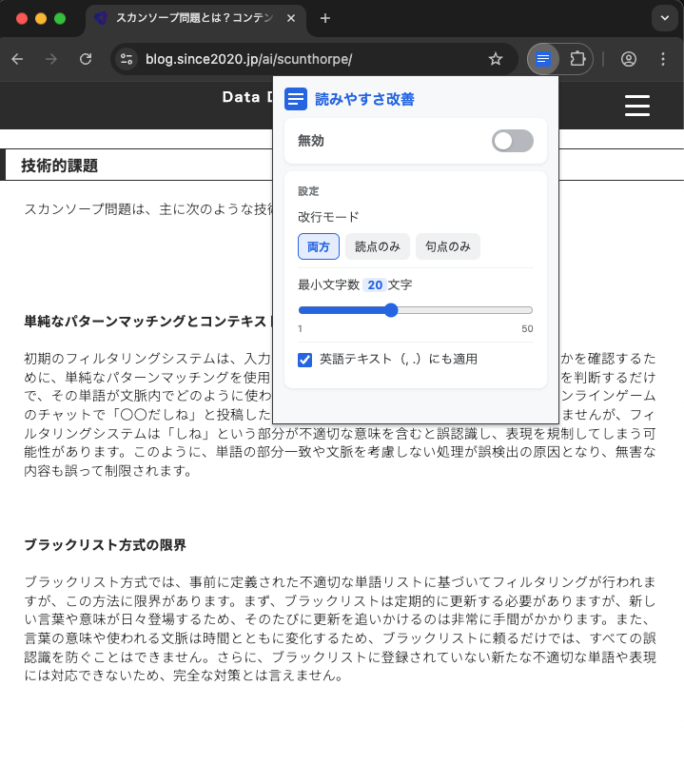The image size is (684, 784).
Task: Choose 句点のみ mode button
Action: (448, 246)
